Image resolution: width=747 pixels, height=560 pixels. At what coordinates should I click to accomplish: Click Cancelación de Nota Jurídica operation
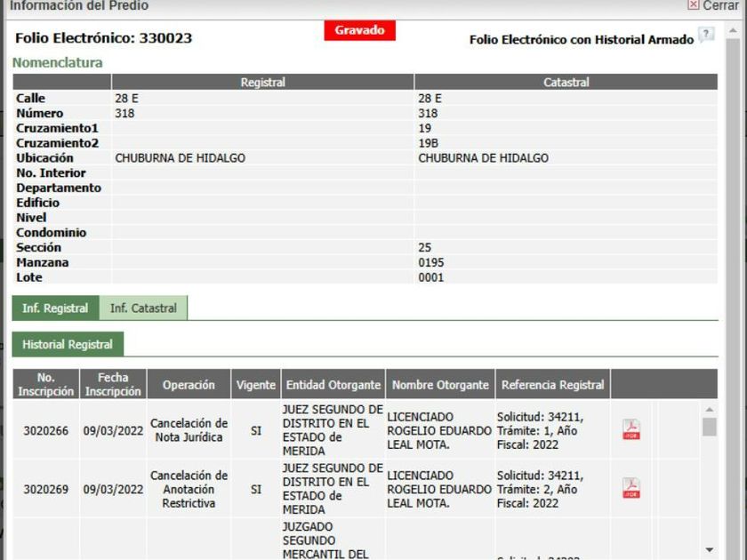189,430
